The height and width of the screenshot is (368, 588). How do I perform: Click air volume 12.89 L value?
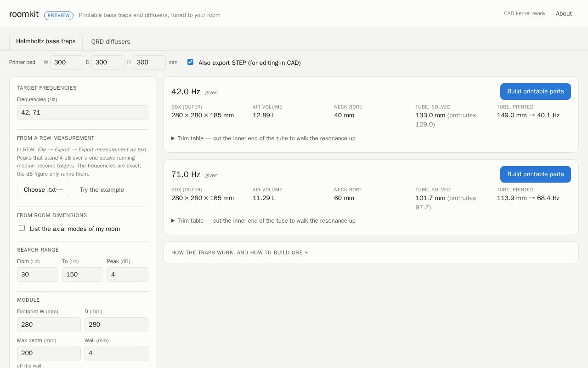(x=264, y=115)
